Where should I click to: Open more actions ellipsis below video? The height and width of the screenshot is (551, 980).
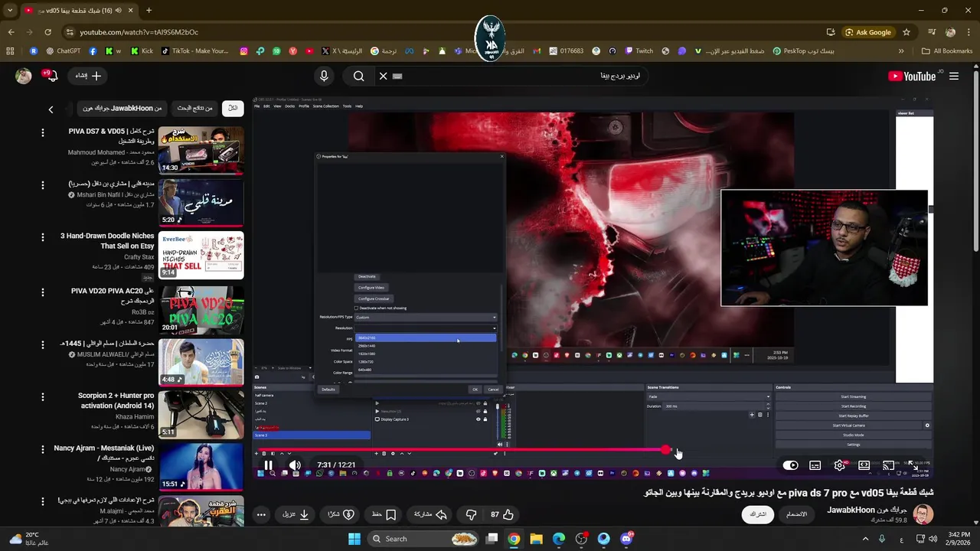[x=261, y=515]
